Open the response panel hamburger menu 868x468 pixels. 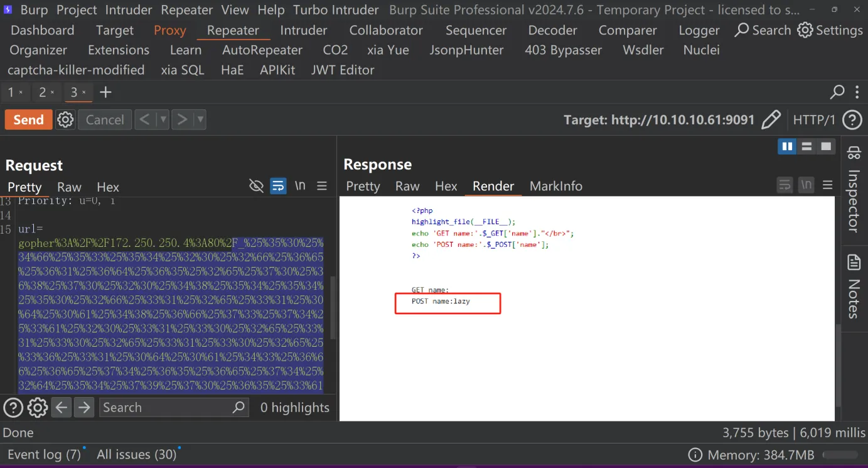point(828,185)
